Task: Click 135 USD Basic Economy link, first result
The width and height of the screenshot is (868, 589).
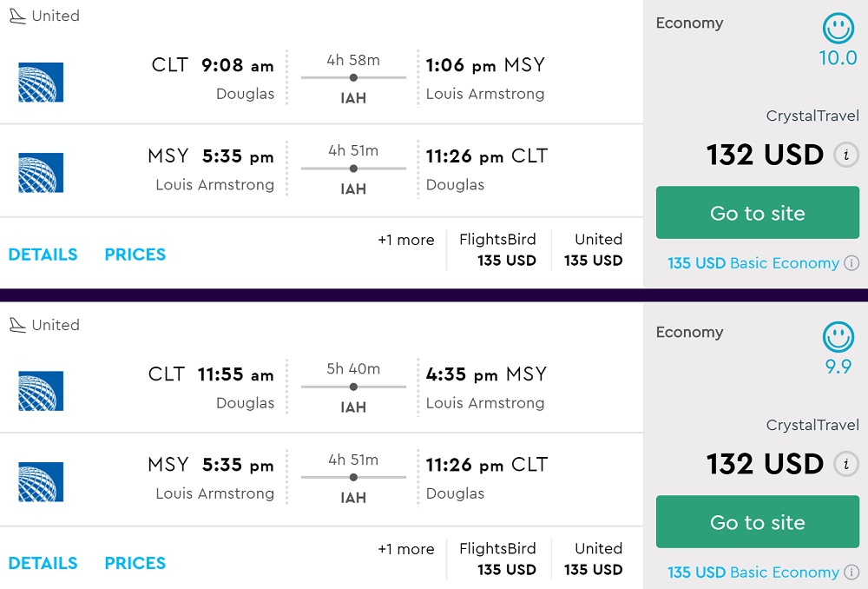Action: coord(753,263)
